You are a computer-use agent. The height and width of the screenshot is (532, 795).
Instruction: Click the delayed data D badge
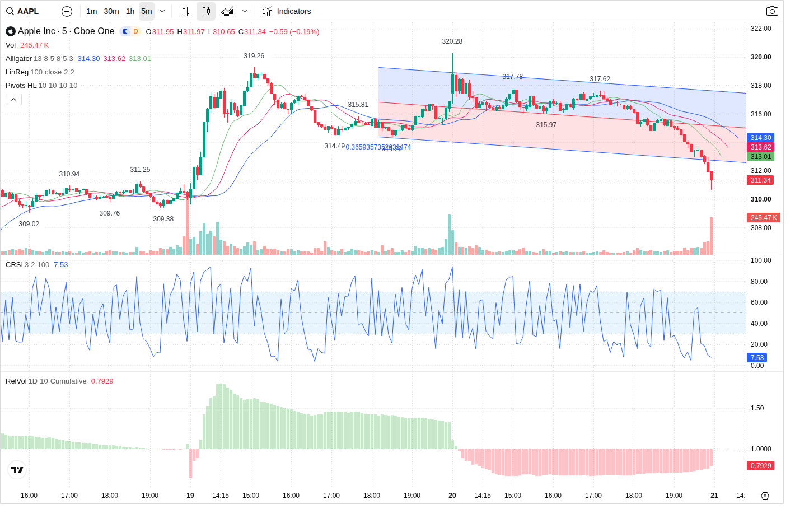tap(135, 31)
